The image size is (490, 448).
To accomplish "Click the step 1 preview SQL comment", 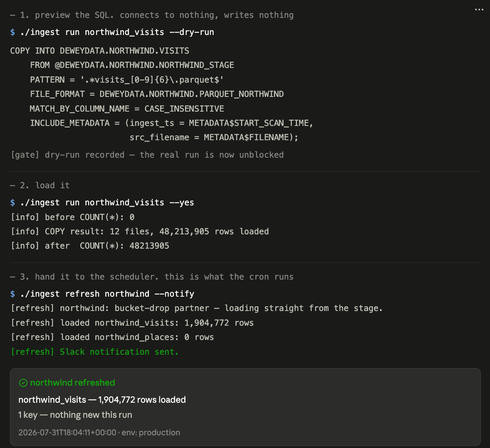I will tap(152, 15).
